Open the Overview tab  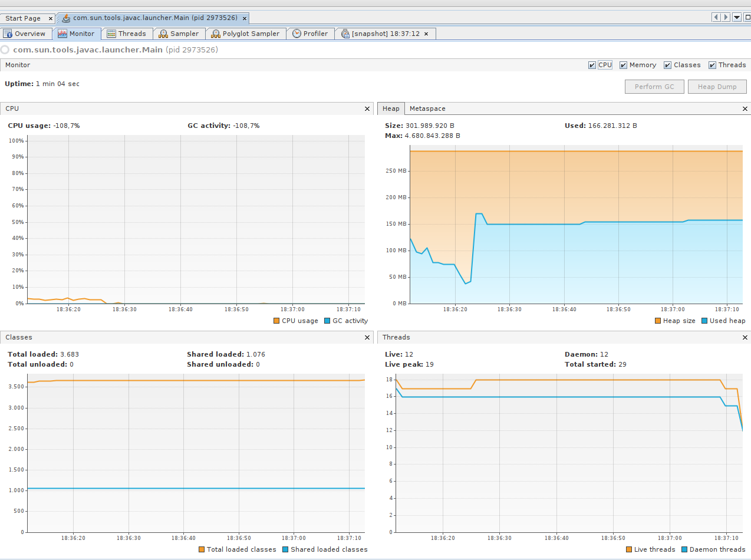point(25,34)
